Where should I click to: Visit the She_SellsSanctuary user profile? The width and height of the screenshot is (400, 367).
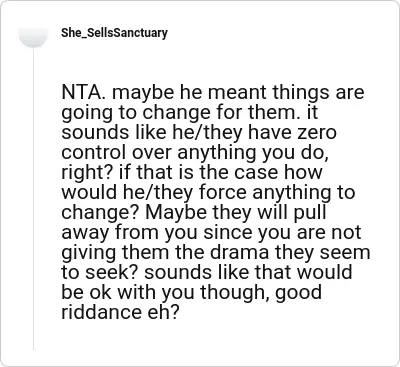pos(114,33)
